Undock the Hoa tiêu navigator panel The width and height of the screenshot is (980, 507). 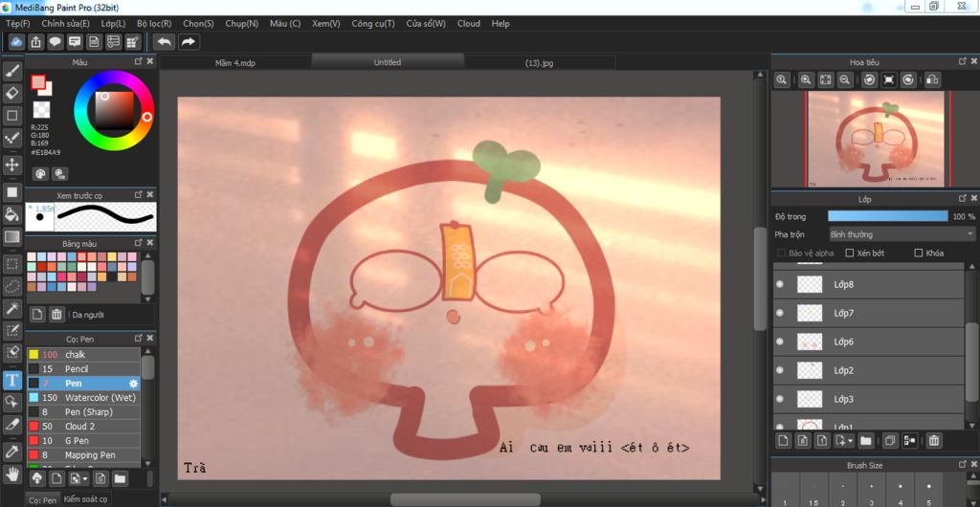coord(963,62)
